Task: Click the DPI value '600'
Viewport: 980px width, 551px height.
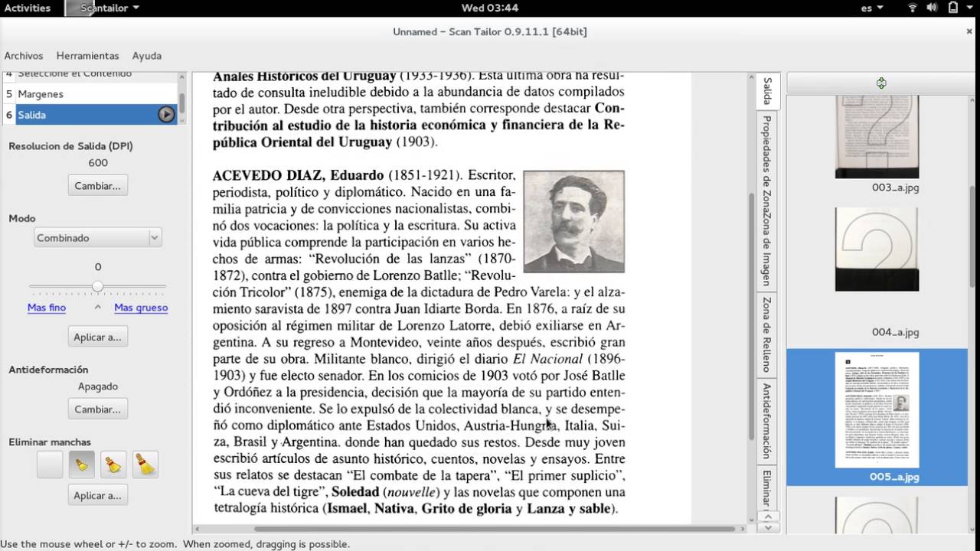Action: (x=98, y=163)
